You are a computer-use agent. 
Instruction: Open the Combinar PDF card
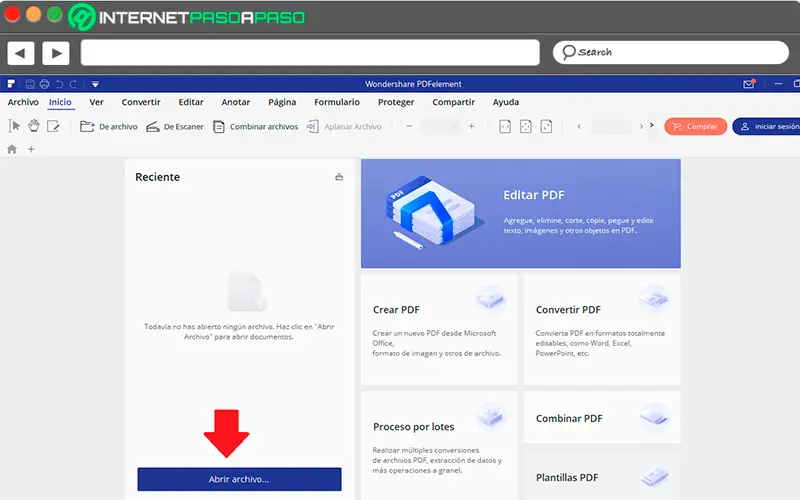(x=602, y=417)
